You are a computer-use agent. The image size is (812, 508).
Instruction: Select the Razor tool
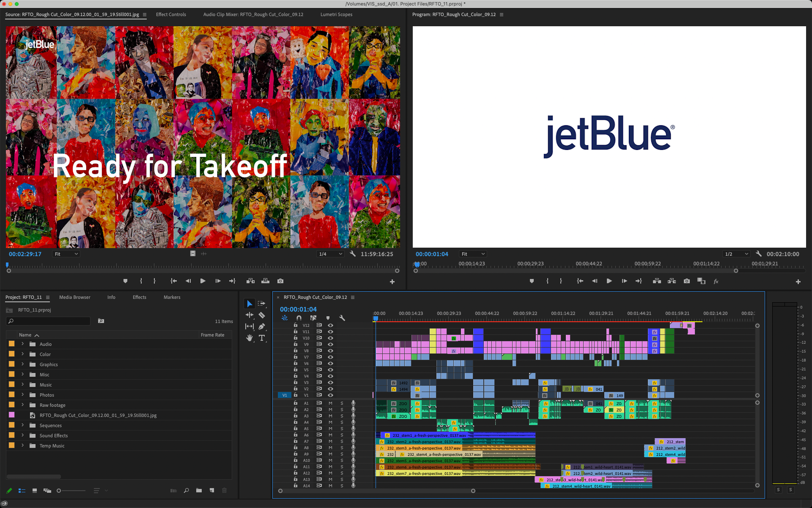tap(262, 315)
